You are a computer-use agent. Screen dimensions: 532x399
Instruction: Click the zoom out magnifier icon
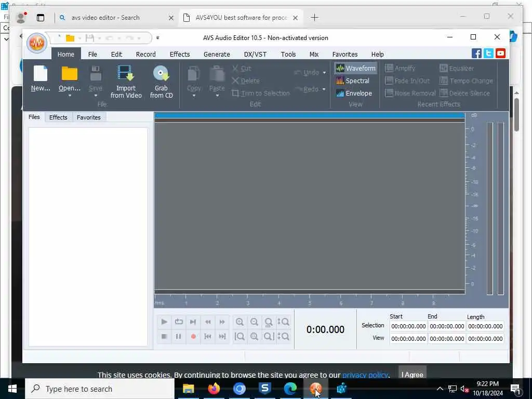254,322
